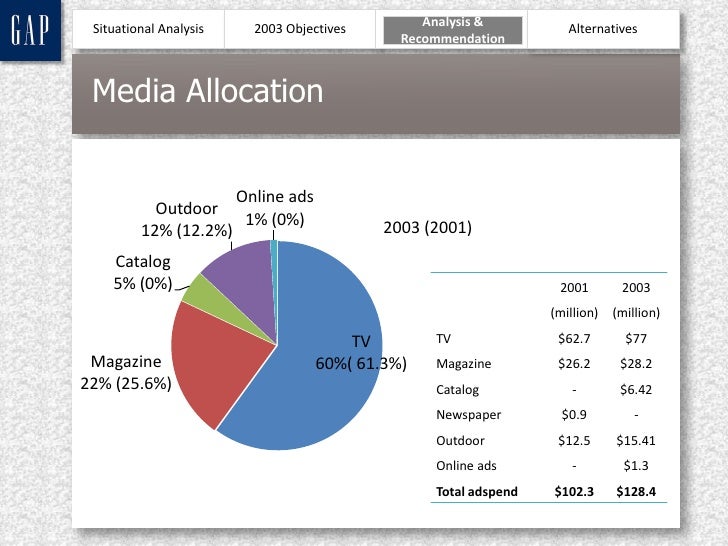Click the $77 TV value

pos(636,338)
